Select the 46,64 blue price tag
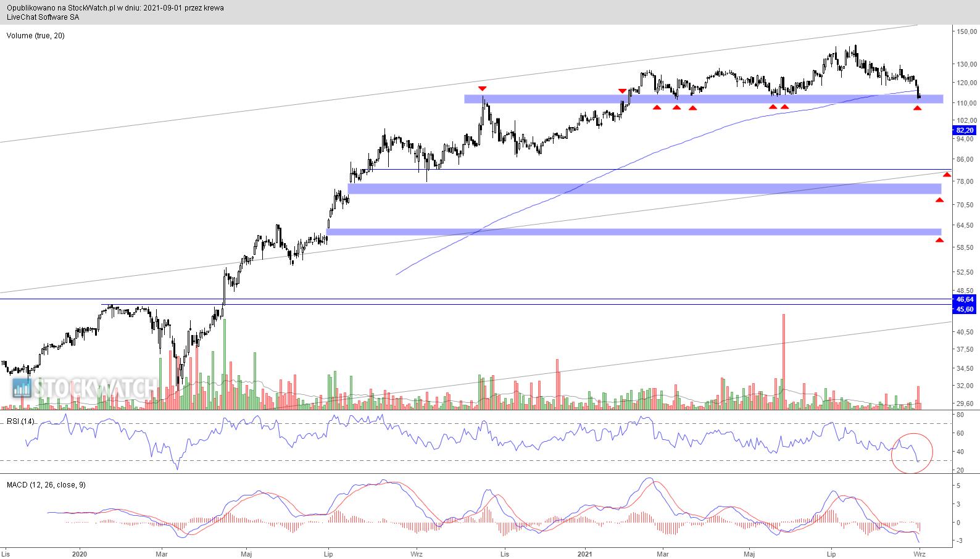 point(964,299)
